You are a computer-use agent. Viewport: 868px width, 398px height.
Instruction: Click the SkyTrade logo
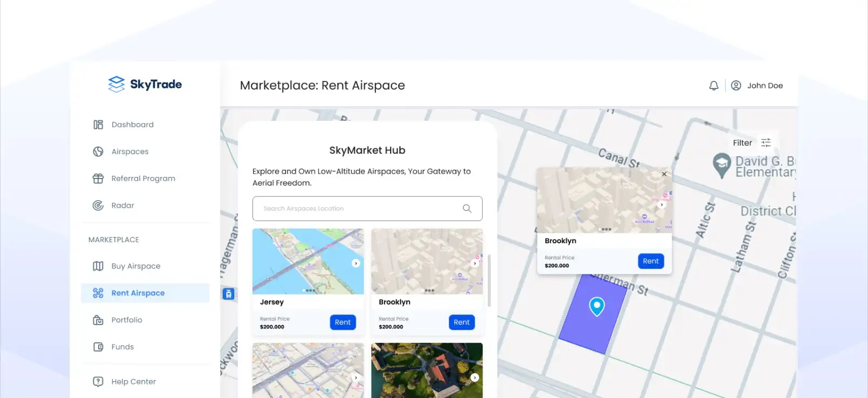coord(145,84)
